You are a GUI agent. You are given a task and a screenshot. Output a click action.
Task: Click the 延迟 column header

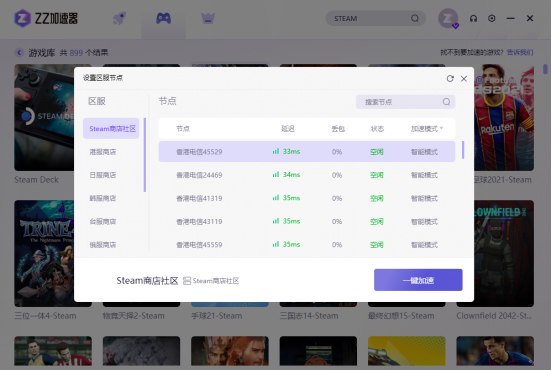point(288,128)
